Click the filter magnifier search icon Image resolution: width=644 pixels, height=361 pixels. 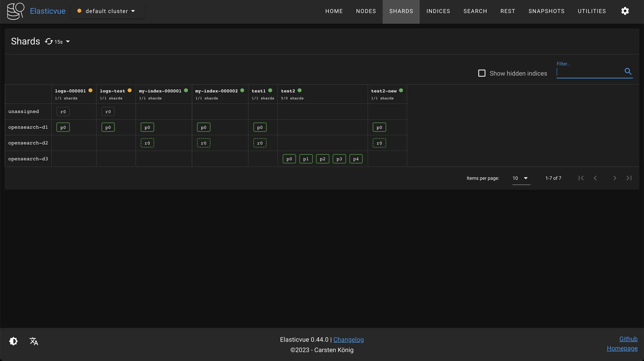(628, 71)
